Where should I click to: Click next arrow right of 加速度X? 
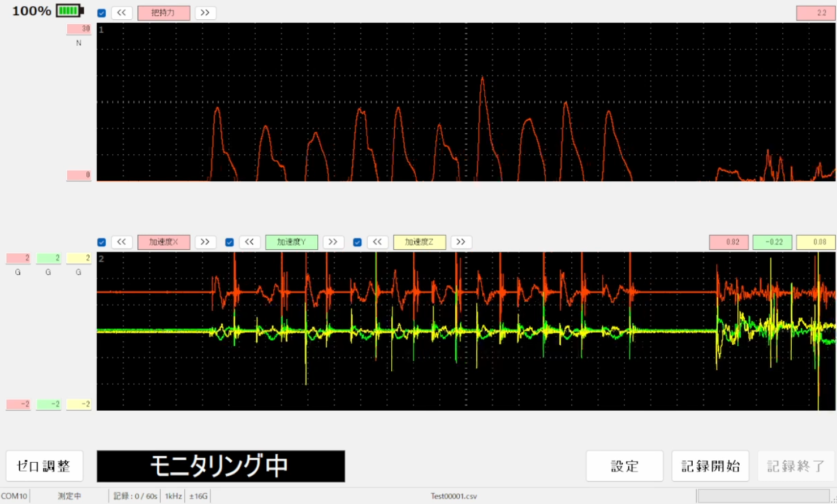pyautogui.click(x=205, y=242)
